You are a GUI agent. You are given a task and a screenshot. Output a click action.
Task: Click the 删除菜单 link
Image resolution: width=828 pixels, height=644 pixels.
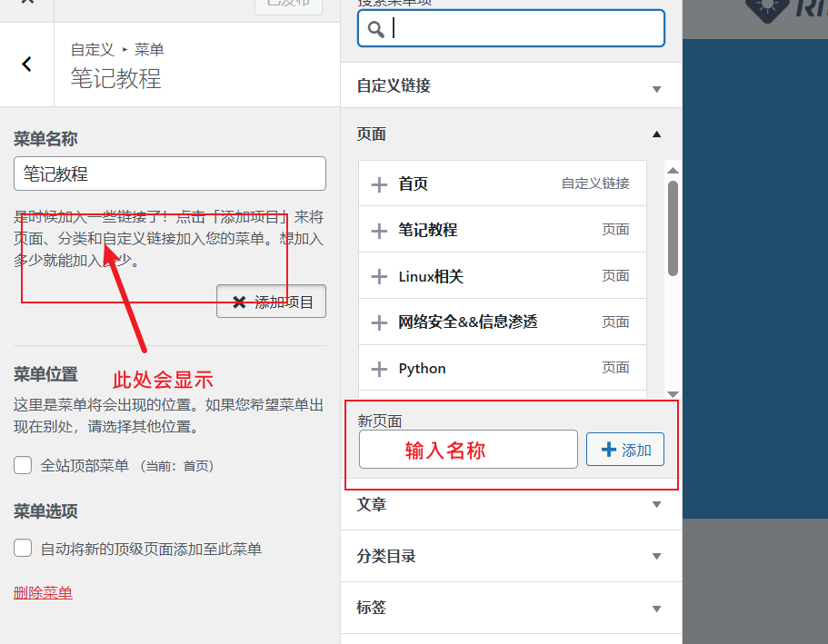[x=43, y=593]
